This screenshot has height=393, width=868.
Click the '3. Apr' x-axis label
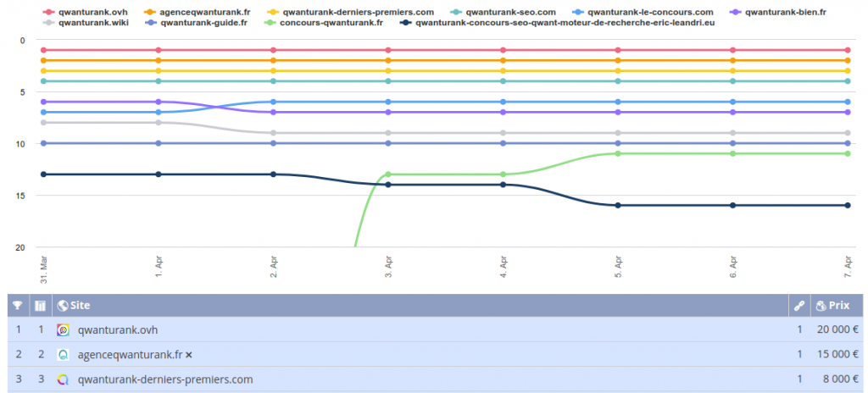388,268
